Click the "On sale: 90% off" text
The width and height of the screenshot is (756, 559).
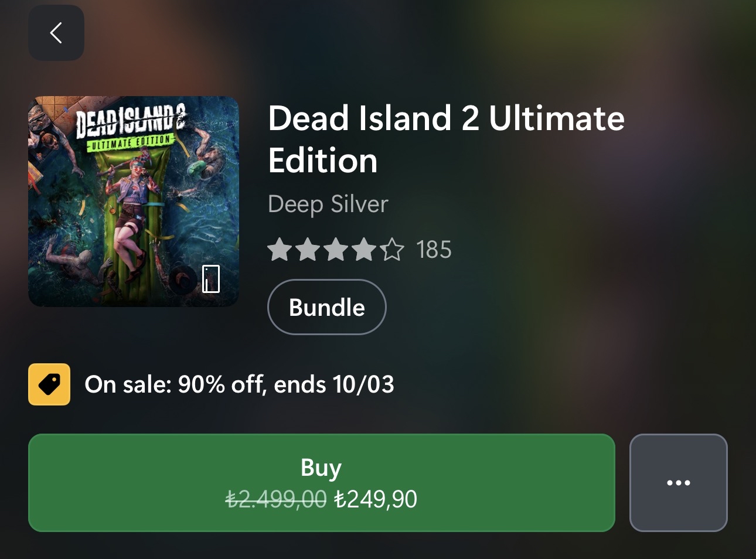pos(239,384)
